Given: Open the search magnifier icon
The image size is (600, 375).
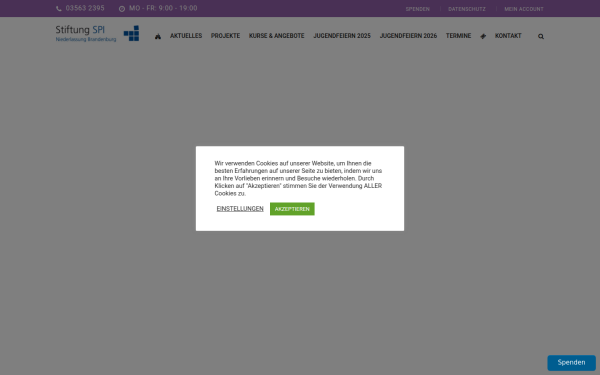Looking at the screenshot, I should tap(541, 36).
